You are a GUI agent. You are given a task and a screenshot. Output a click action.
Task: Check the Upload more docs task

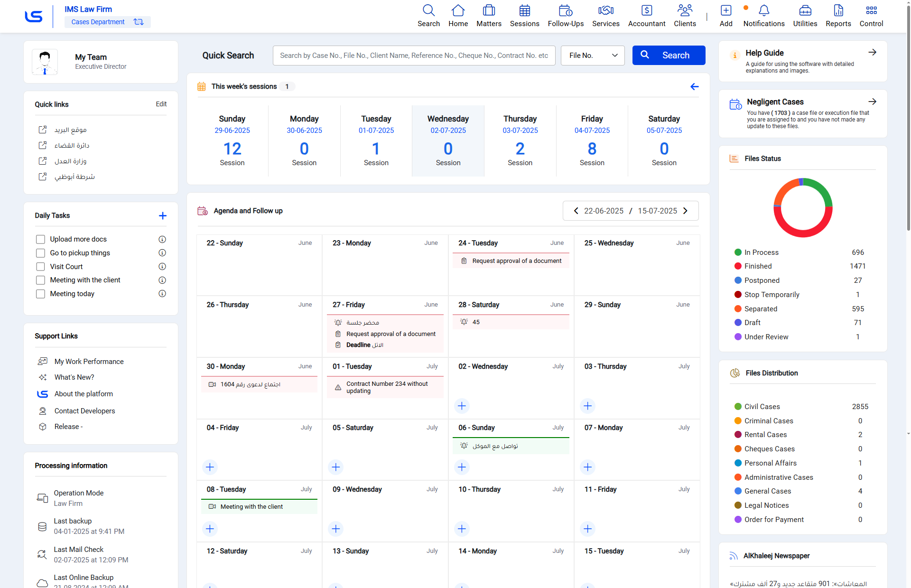41,239
